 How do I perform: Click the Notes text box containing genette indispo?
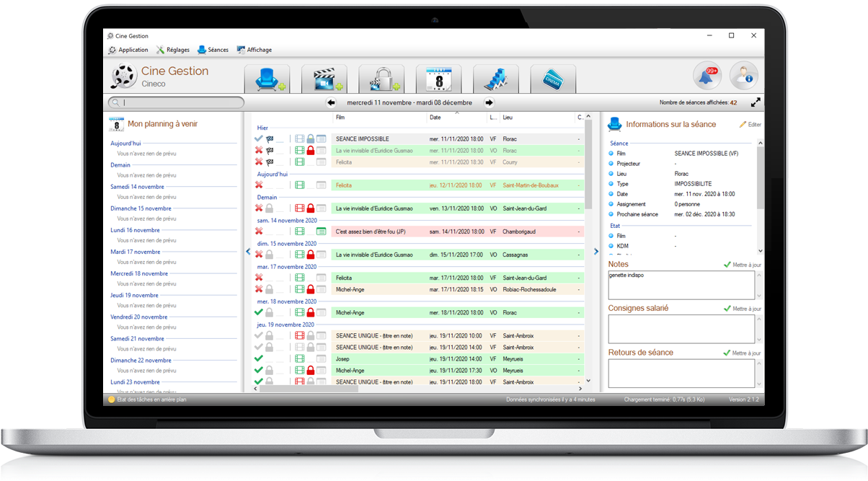point(681,285)
